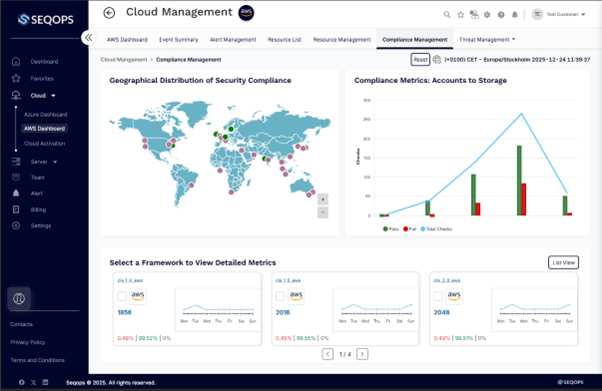
Task: Click the SEQOPS logo in sidebar
Action: point(46,19)
